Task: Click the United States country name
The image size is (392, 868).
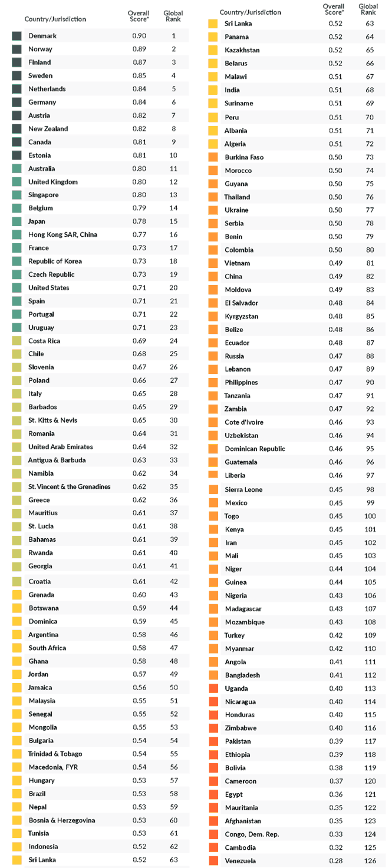Action: tap(48, 287)
